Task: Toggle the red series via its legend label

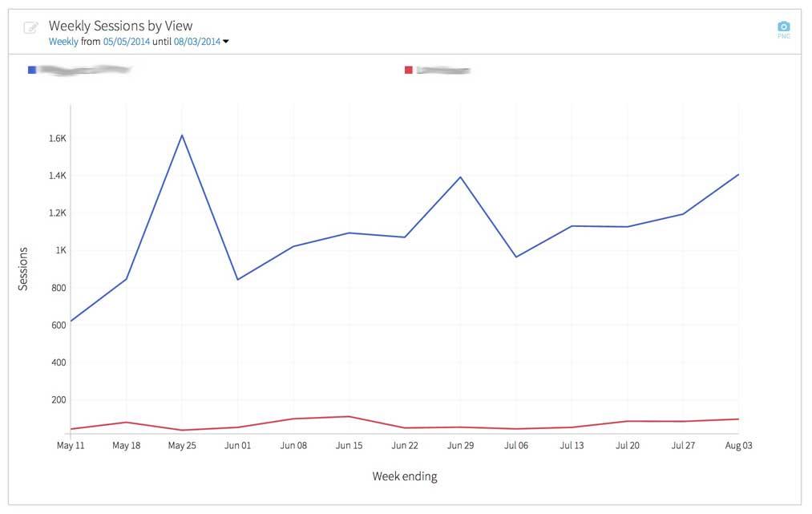Action: (x=442, y=70)
